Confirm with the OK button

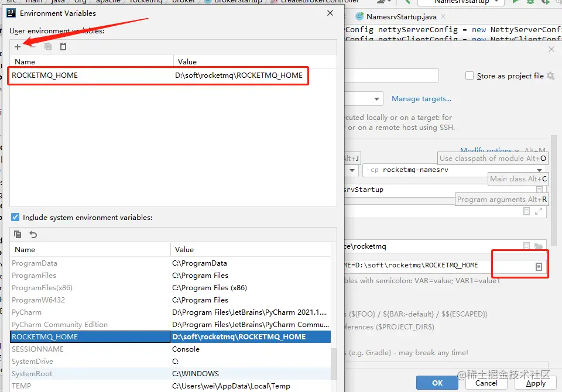tap(437, 383)
